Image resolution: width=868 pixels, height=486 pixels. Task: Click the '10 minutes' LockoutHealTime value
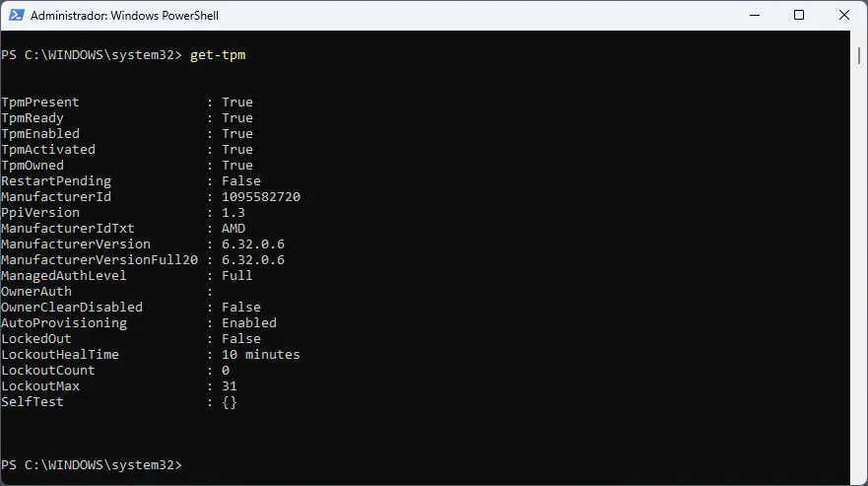click(x=261, y=355)
